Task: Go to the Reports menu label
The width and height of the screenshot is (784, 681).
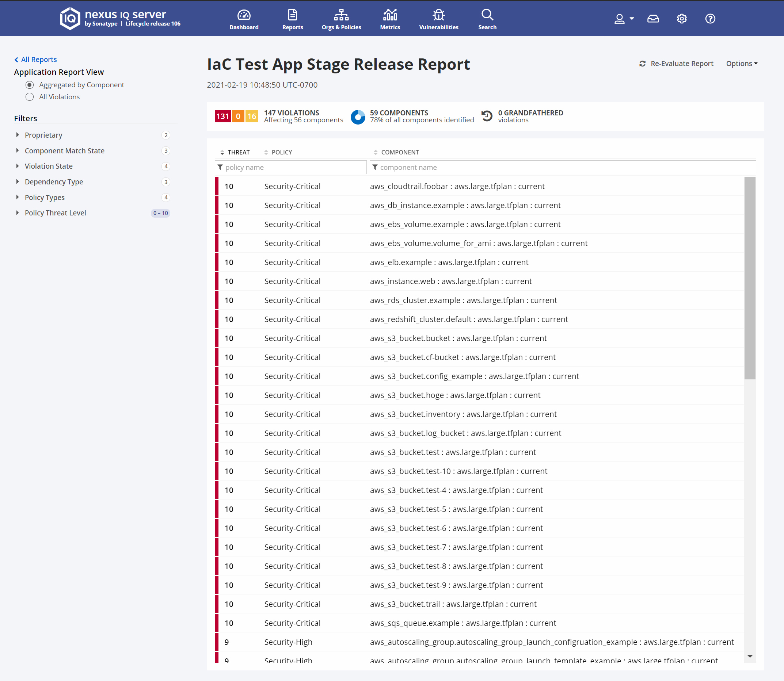Action: coord(292,27)
